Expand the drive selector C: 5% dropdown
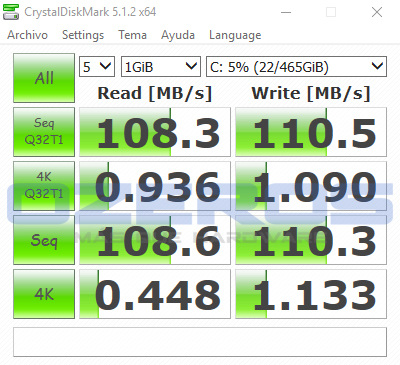This screenshot has width=400, height=365. (x=296, y=67)
